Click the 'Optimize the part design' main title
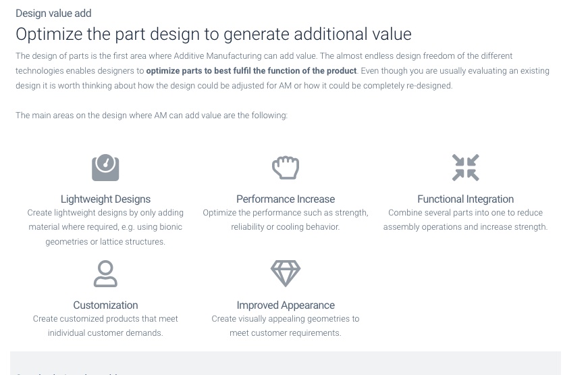This screenshot has width=588, height=375. pyautogui.click(x=213, y=34)
